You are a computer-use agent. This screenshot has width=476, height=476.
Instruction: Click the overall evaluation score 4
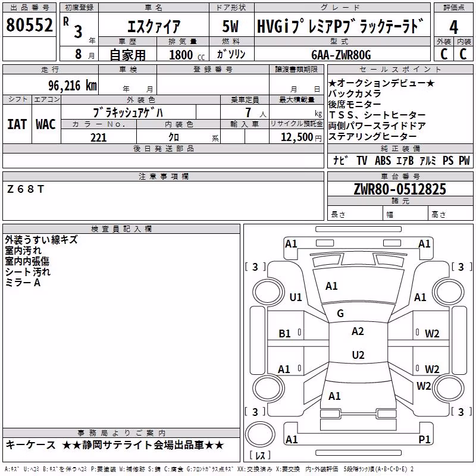(x=453, y=27)
